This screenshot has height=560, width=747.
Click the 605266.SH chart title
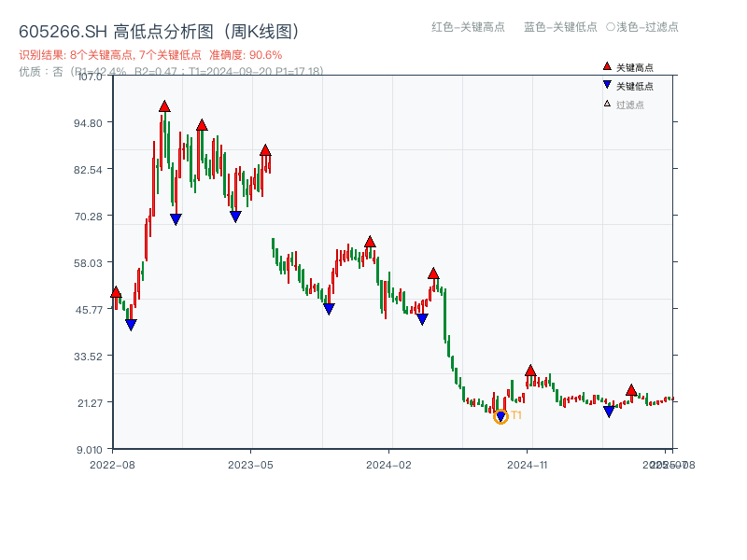159,29
